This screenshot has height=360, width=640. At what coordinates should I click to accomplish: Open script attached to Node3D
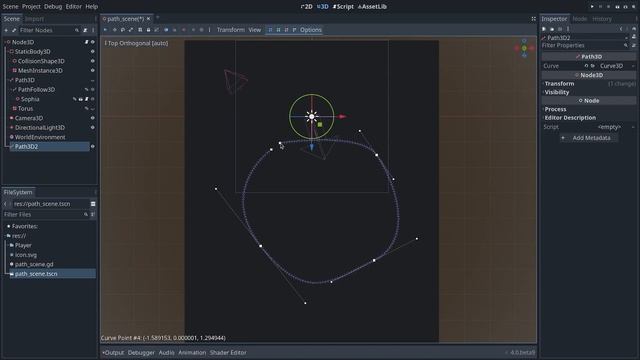tap(87, 42)
